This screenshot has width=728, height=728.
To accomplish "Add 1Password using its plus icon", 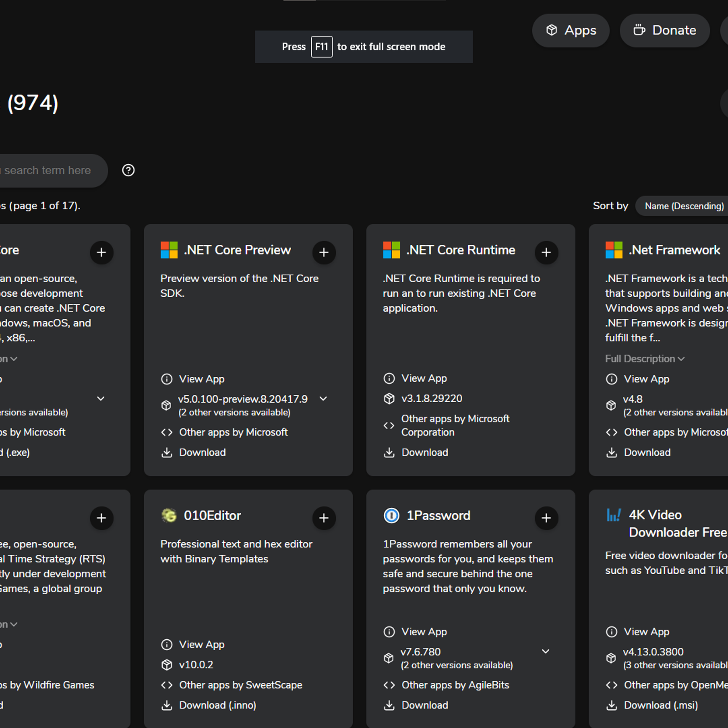I will coord(546,518).
